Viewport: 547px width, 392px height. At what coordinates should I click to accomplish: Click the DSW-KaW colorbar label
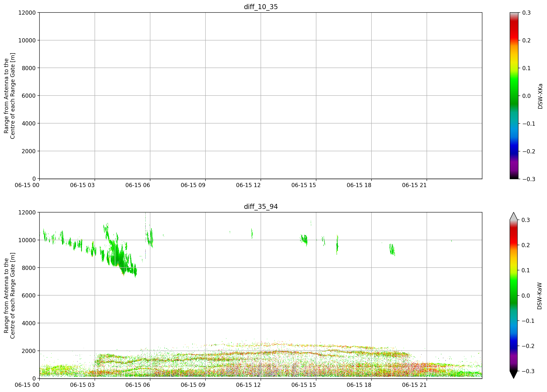539,296
